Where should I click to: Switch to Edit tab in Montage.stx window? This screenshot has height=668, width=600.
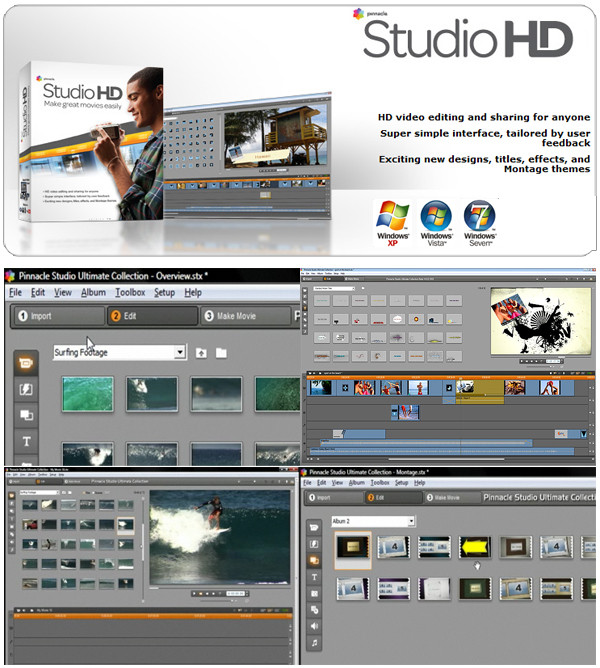pos(393,497)
